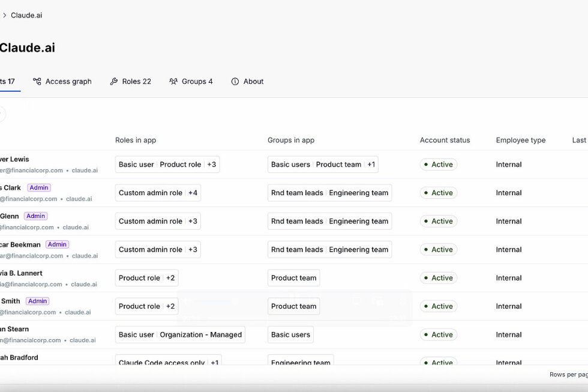The height and width of the screenshot is (392, 588).
Task: Expand +1 groups in Lewis row
Action: click(371, 164)
